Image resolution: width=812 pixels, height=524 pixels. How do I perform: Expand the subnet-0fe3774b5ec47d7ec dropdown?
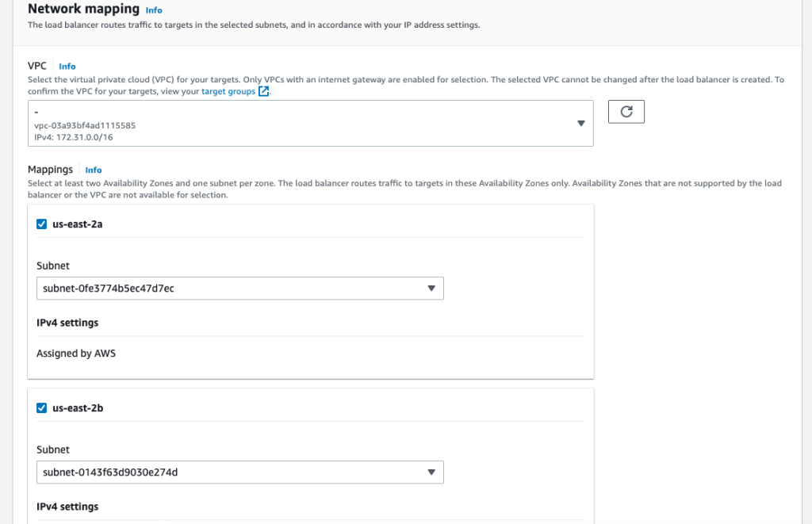(238, 289)
